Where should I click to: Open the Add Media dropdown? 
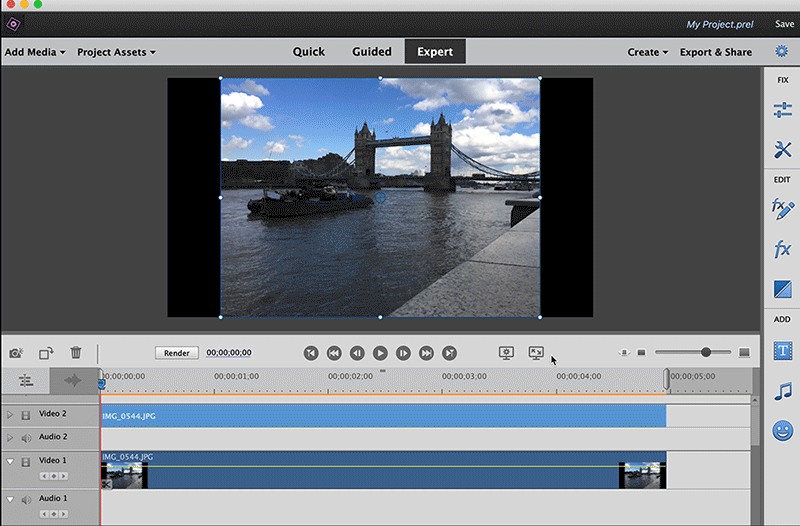point(35,52)
